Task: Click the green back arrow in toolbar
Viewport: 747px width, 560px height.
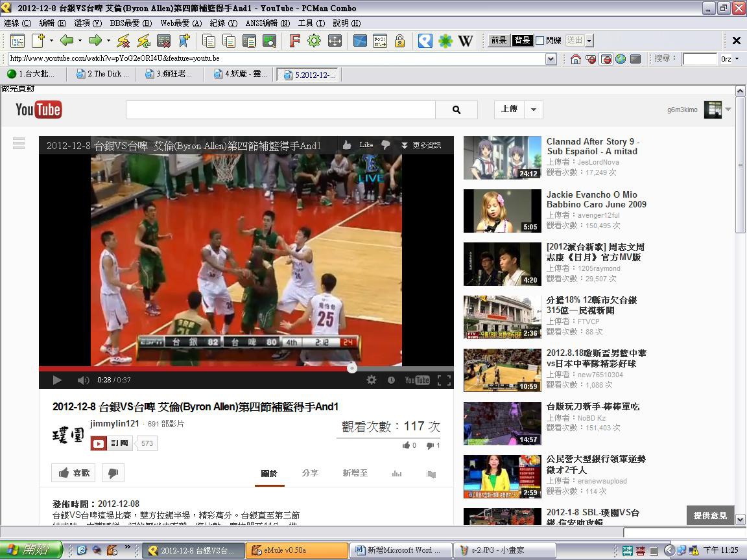Action: tap(67, 41)
